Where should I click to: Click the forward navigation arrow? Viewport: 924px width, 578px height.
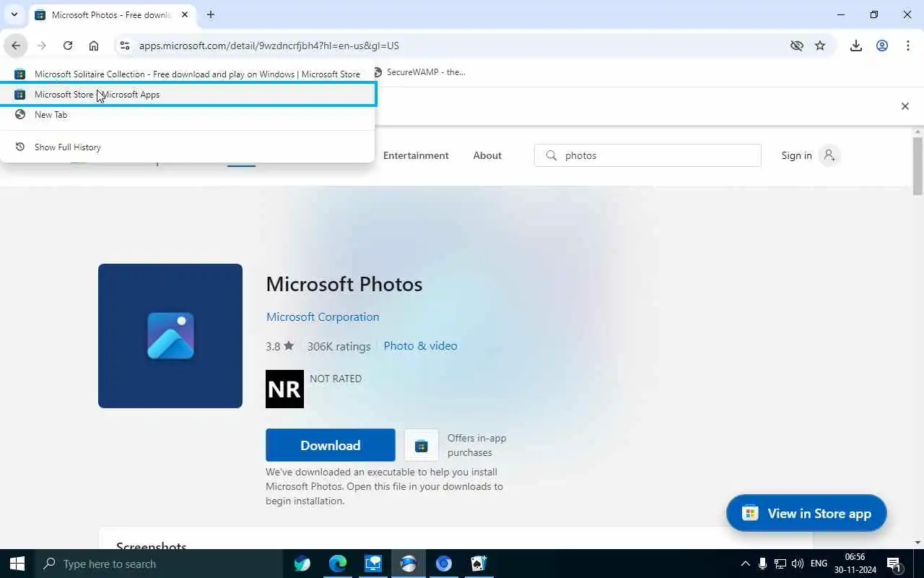[x=42, y=46]
